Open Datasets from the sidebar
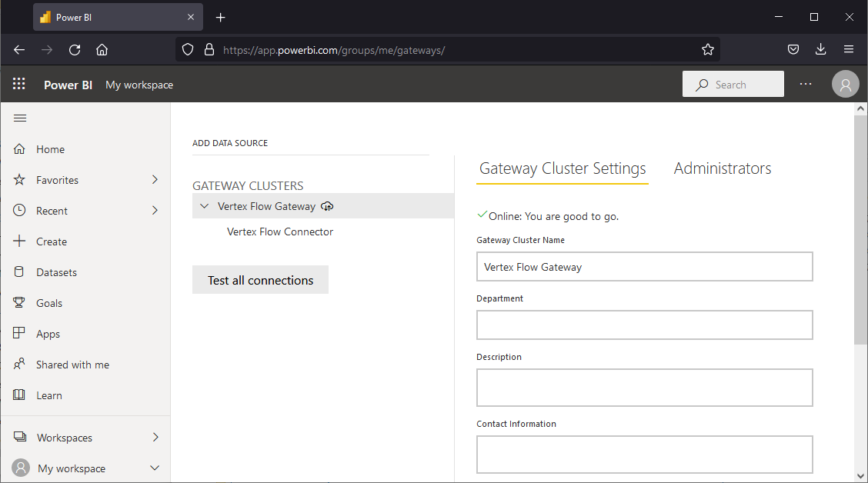 tap(56, 272)
